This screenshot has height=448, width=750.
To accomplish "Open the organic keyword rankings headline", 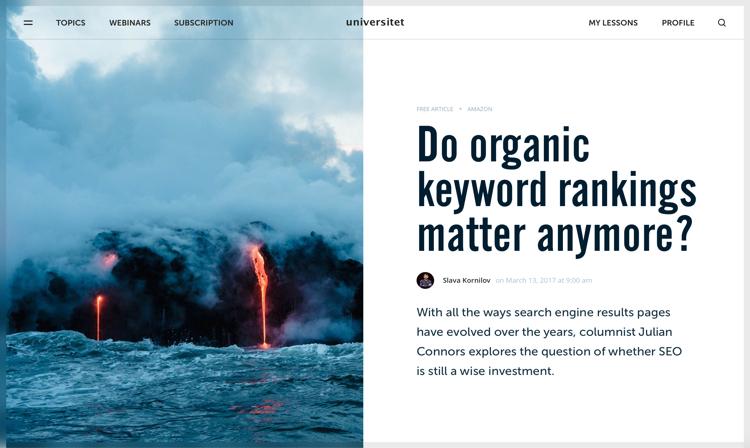I will [556, 188].
